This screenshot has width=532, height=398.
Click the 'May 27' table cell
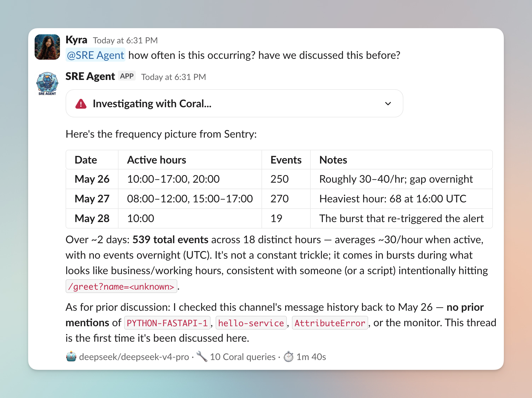click(x=92, y=199)
